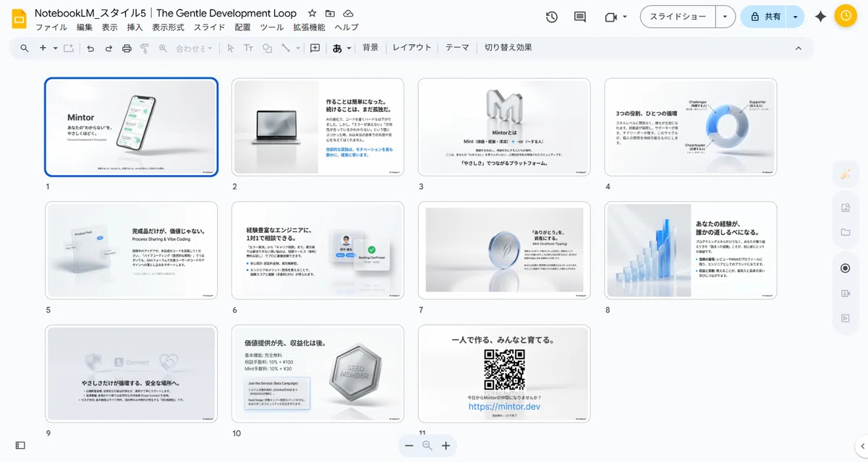The image size is (868, 462).
Task: Select slide 11 with QR code
Action: (504, 374)
